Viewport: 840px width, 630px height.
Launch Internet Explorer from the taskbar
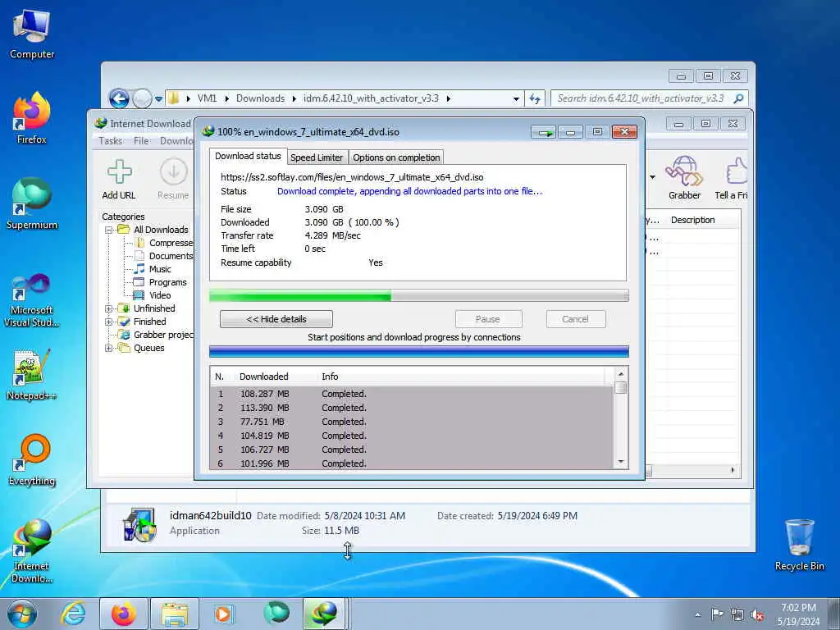pos(73,614)
